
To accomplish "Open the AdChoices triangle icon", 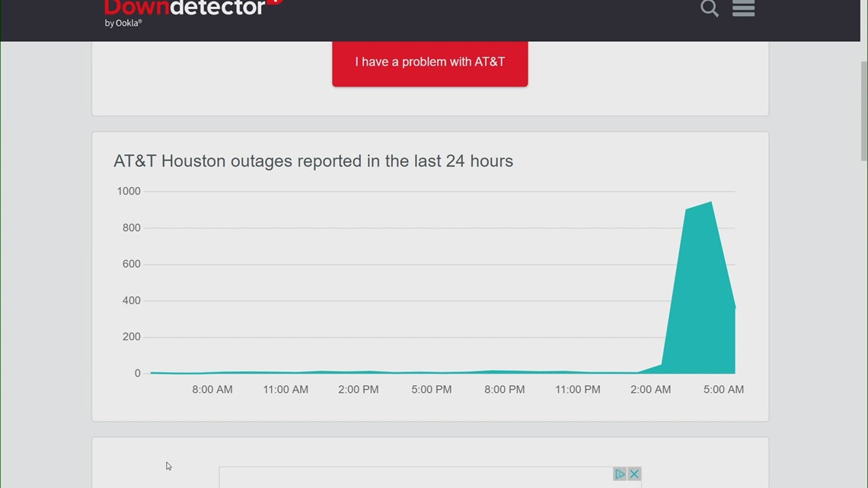I will (620, 474).
